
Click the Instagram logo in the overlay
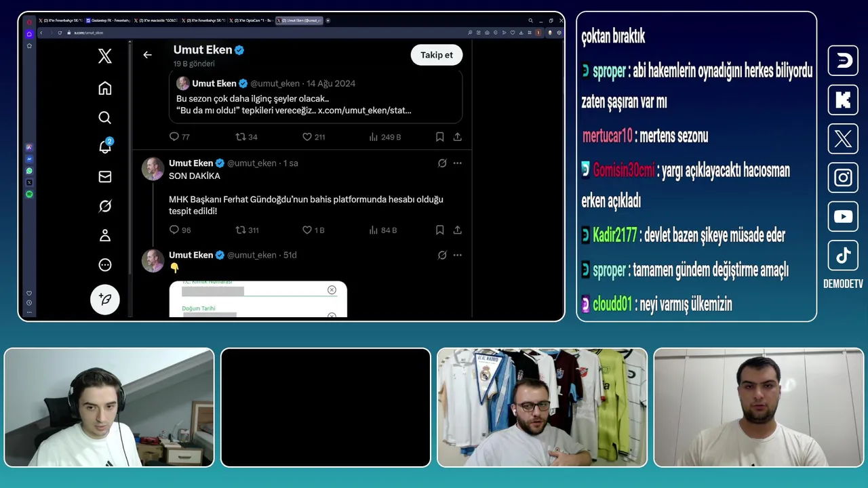(843, 178)
